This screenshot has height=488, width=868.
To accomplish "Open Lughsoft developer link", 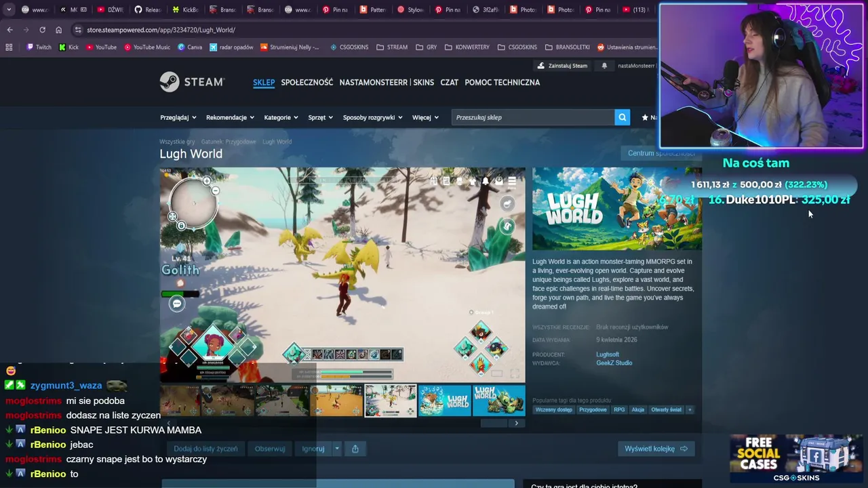I will 608,354.
